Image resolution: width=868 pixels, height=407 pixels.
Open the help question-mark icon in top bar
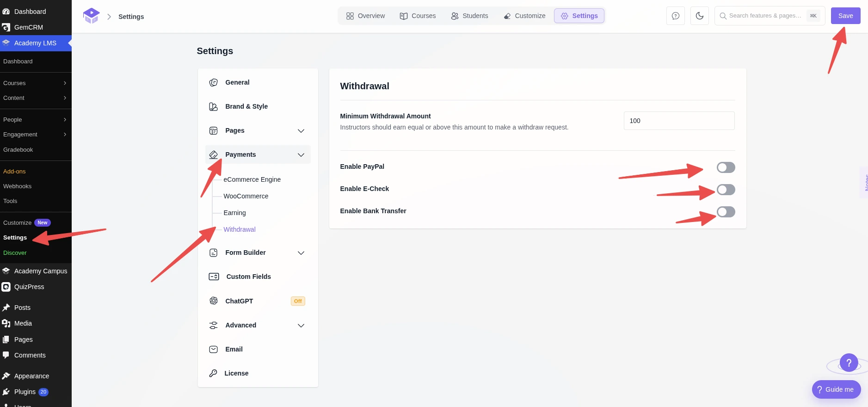point(676,16)
